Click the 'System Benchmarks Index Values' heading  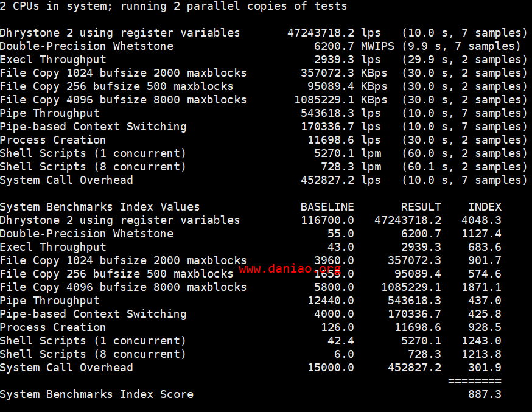[100, 207]
